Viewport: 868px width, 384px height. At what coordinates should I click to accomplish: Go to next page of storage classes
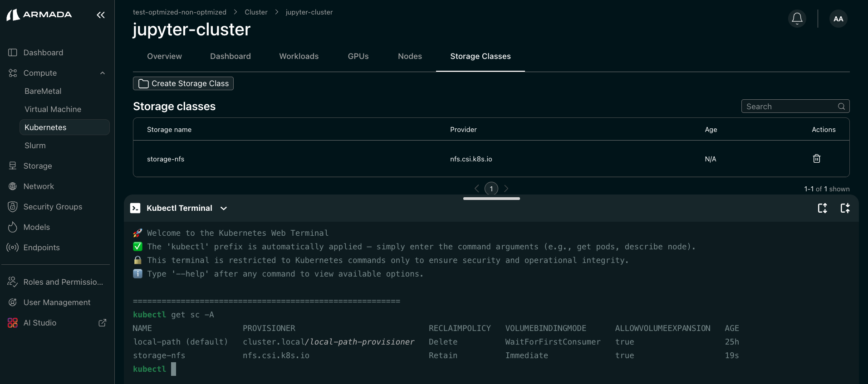[506, 189]
